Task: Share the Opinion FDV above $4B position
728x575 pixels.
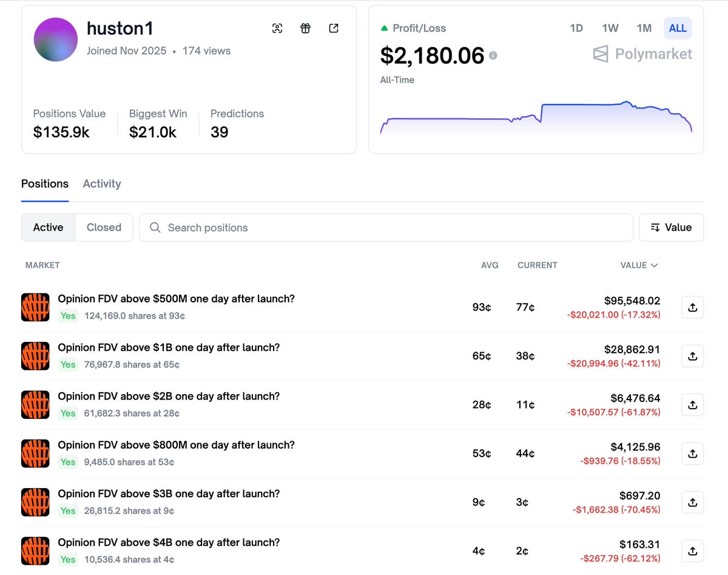Action: pos(692,551)
